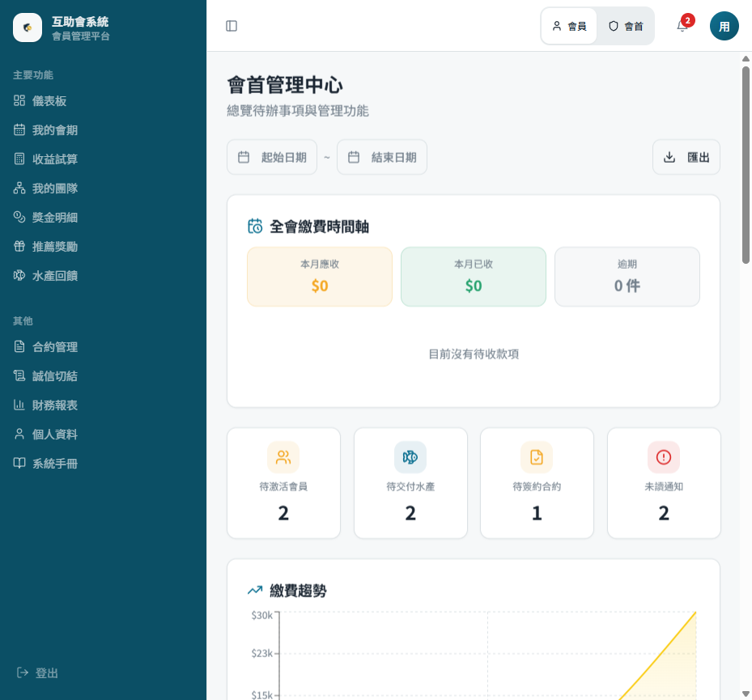The height and width of the screenshot is (700, 752).
Task: Click the scroll icon for 誠信切結
Action: 19,375
